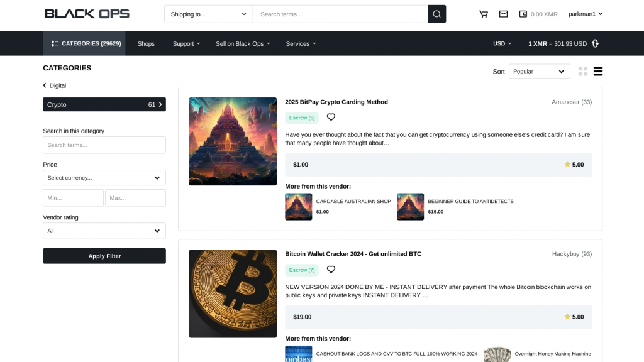This screenshot has width=644, height=362.
Task: Open the Shops page
Action: point(146,43)
